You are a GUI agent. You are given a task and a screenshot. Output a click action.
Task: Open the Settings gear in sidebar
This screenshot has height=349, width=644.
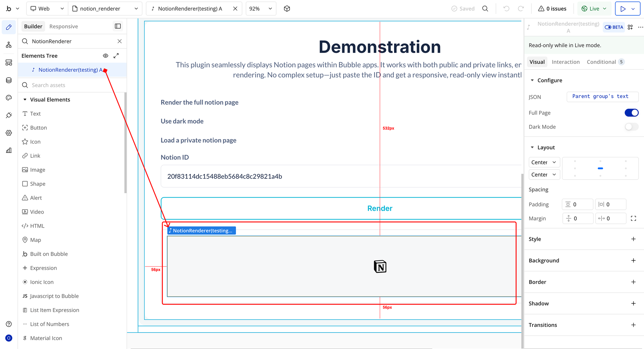9,133
